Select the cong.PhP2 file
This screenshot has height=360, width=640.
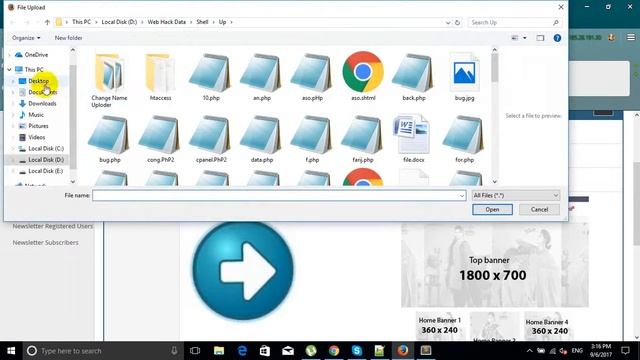[160, 139]
